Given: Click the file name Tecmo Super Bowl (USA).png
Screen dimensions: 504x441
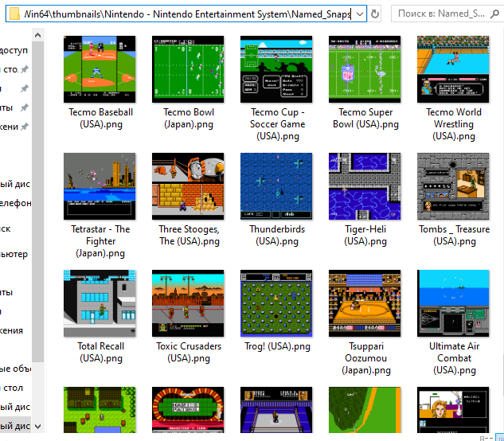Looking at the screenshot, I should (x=365, y=119).
